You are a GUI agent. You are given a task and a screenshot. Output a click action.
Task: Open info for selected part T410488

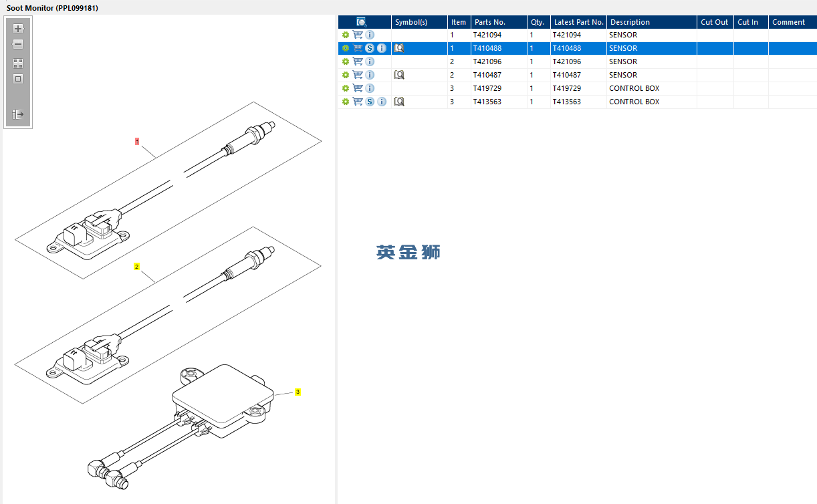pos(382,48)
